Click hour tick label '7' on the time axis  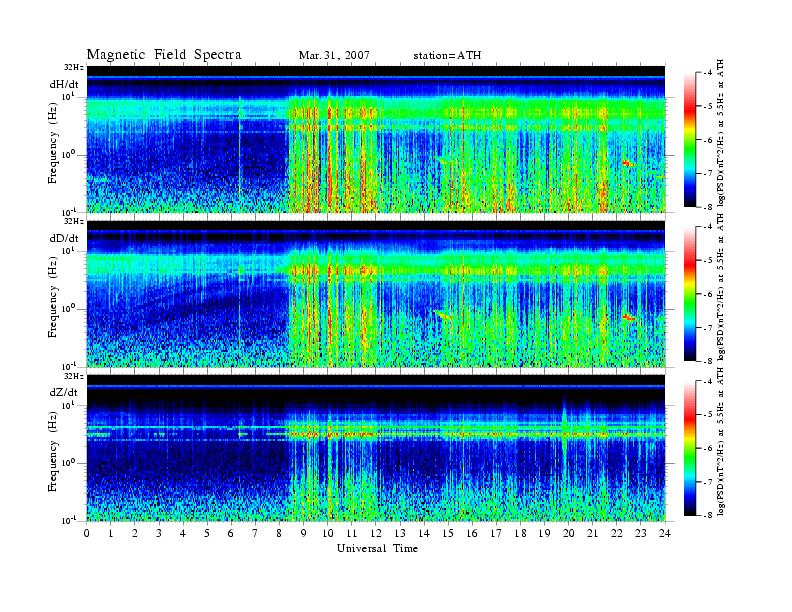(x=256, y=533)
